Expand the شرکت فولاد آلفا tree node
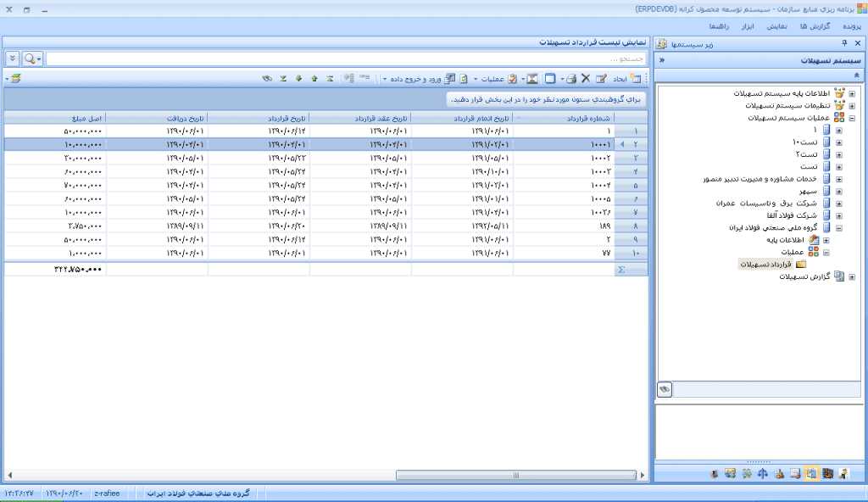 point(839,215)
